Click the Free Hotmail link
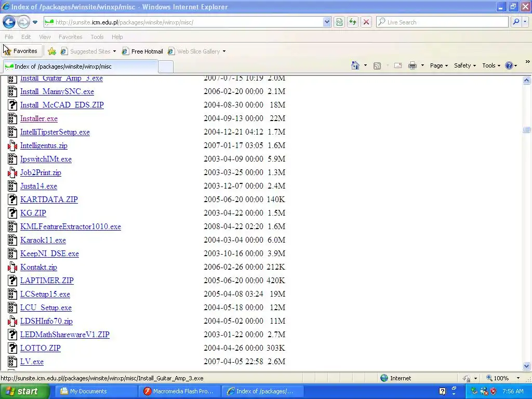Image resolution: width=532 pixels, height=399 pixels. tap(142, 51)
